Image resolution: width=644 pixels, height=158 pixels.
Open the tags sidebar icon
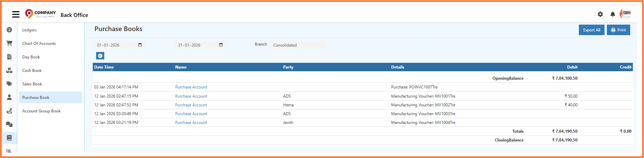pyautogui.click(x=9, y=84)
